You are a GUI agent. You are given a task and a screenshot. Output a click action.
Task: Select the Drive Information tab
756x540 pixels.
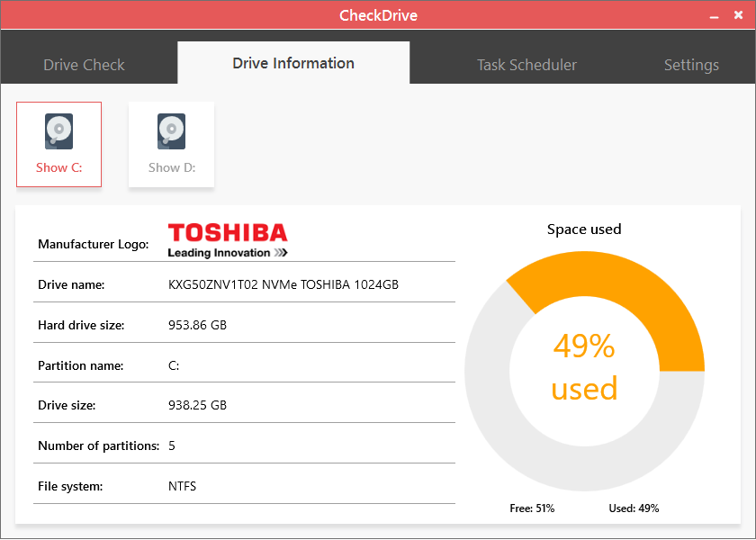(x=293, y=63)
